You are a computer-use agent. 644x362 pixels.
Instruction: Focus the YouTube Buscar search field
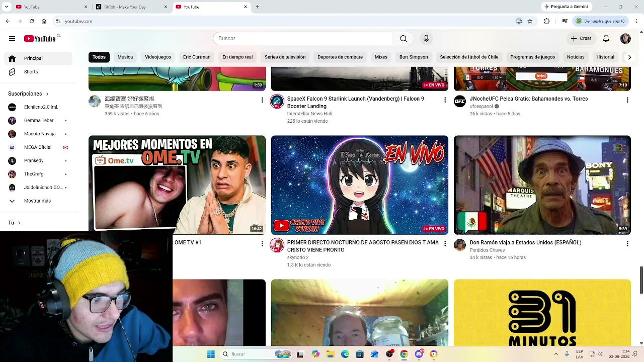[303, 39]
